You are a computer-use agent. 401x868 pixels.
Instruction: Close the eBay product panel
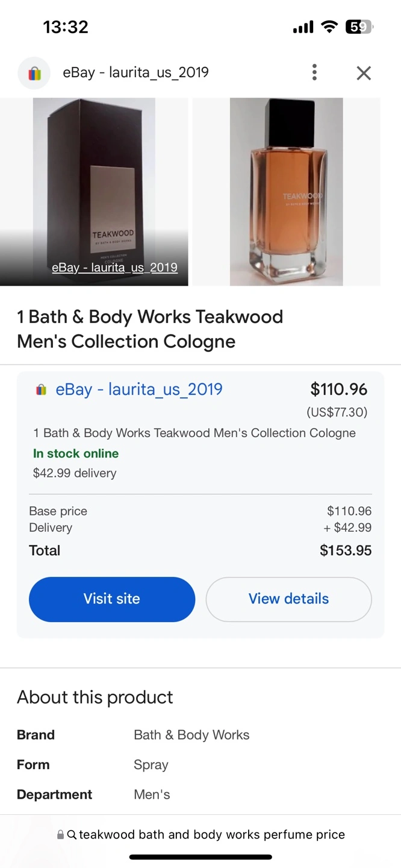coord(364,73)
